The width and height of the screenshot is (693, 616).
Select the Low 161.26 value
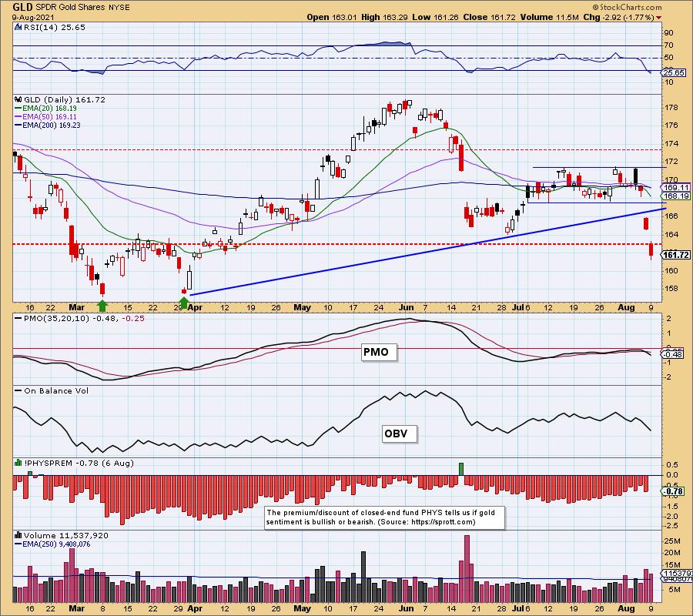pos(437,17)
